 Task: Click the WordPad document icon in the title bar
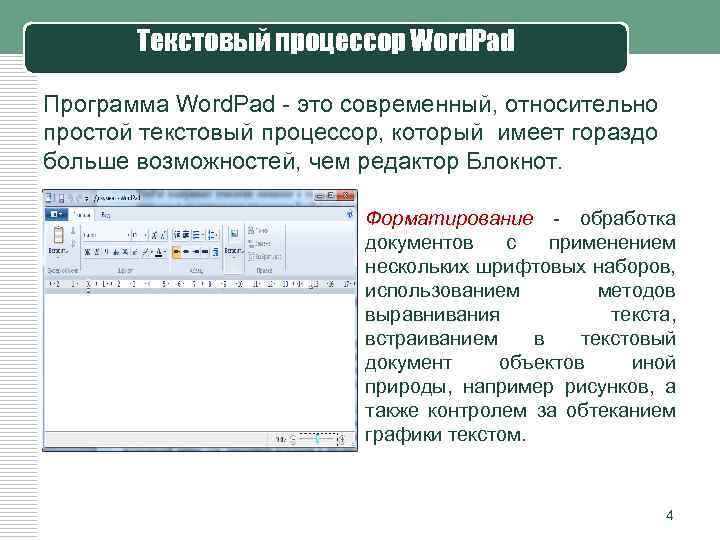[48, 198]
